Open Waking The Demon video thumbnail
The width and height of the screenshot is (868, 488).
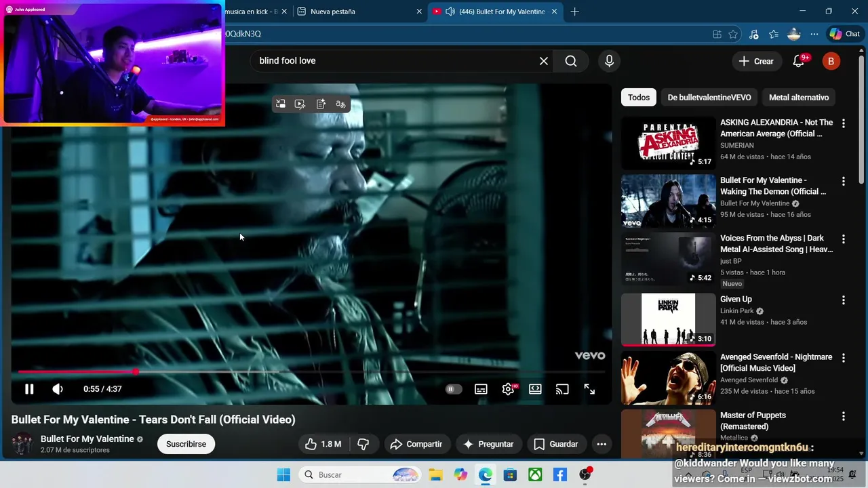click(669, 201)
